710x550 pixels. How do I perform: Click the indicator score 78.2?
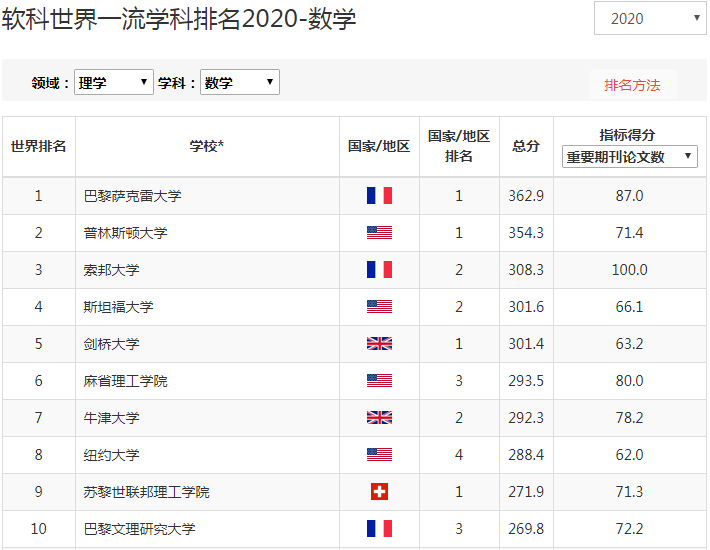point(629,417)
